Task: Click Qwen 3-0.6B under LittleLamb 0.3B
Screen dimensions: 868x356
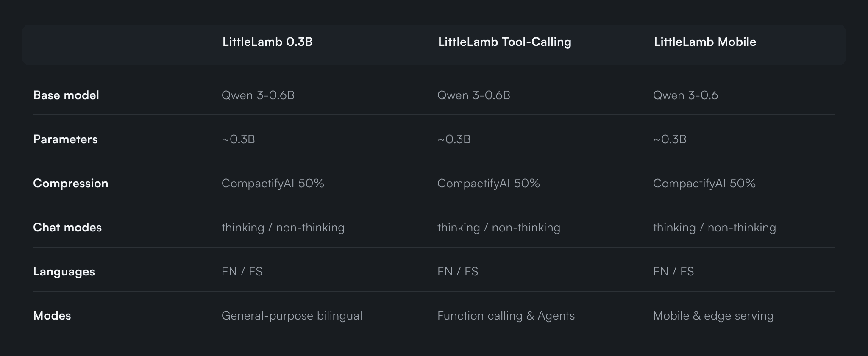Action: point(258,95)
